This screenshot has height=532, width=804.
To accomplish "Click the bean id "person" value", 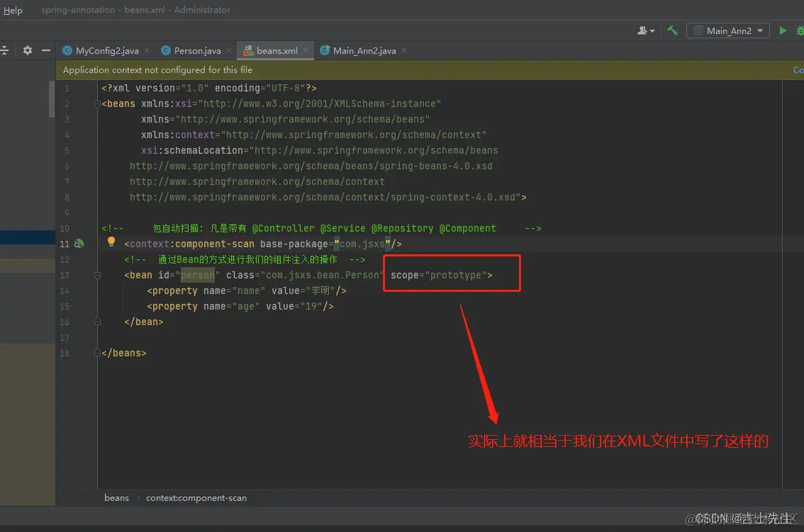I will point(198,276).
